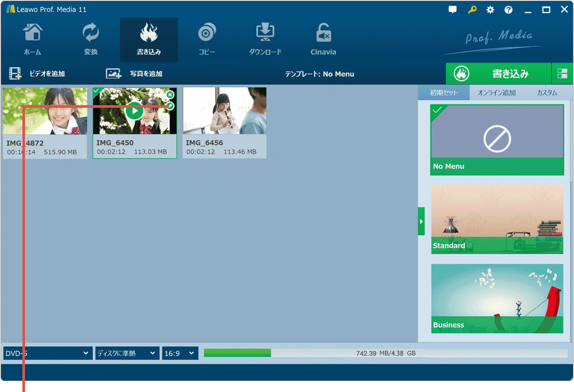Remove IMG_6450 using its X icon
The height and width of the screenshot is (392, 574).
(170, 95)
